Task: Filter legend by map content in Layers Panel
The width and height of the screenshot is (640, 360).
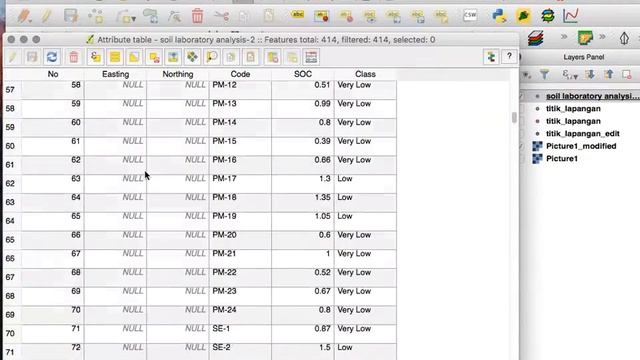Action: pos(544,74)
